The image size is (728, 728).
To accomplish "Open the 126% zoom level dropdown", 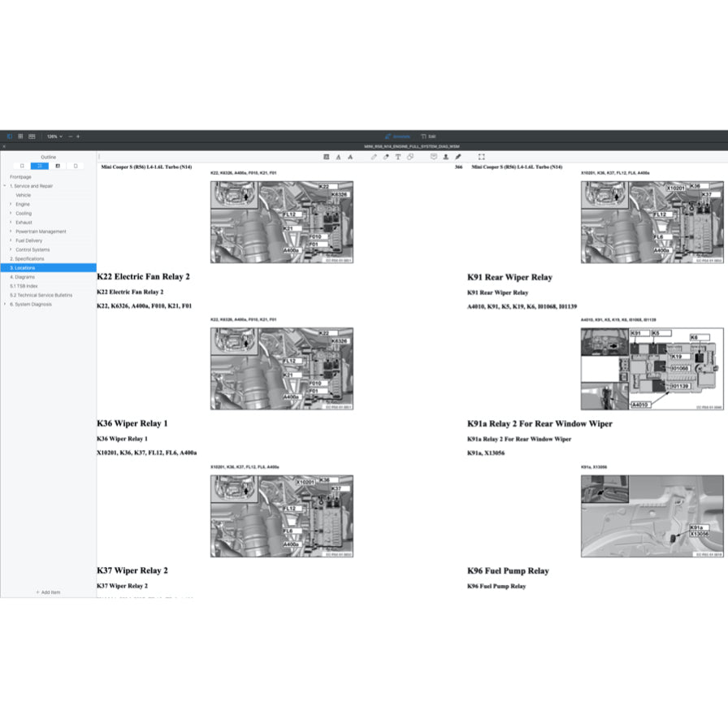I will pos(54,136).
